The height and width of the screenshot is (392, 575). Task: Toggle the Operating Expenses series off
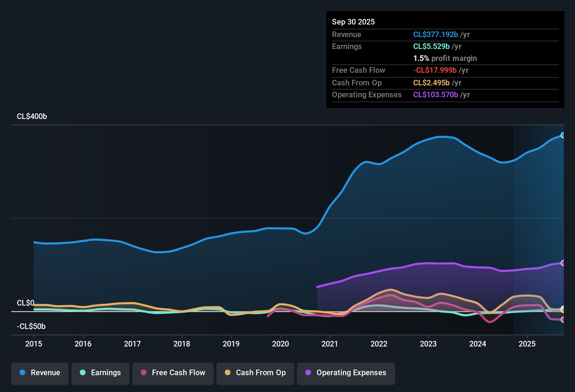(346, 373)
